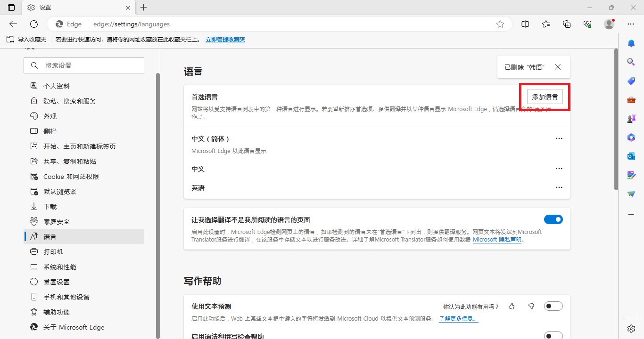Open 下载 settings section
Image resolution: width=644 pixels, height=339 pixels.
tap(84, 207)
